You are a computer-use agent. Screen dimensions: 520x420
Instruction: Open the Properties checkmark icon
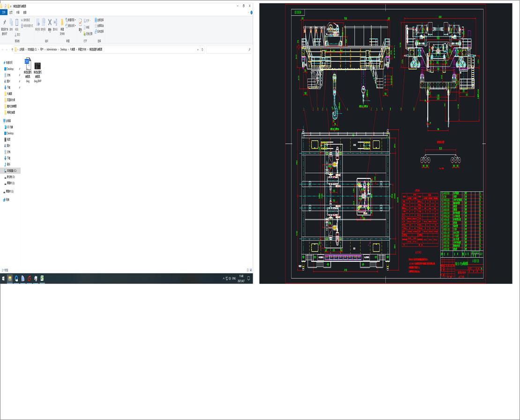click(80, 22)
